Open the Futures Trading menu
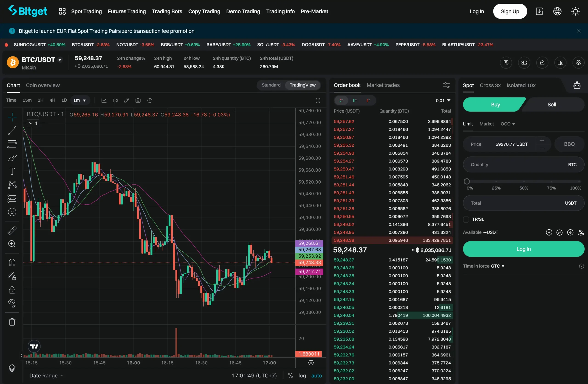588x384 pixels. (127, 11)
